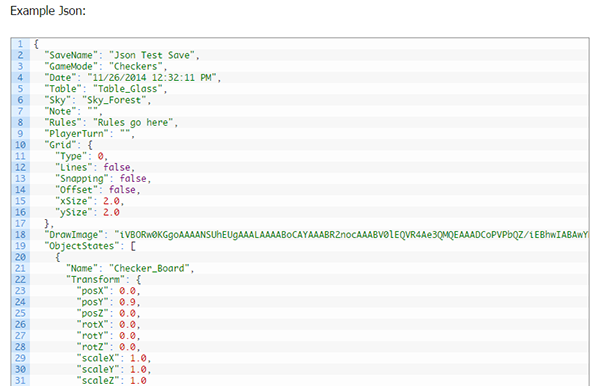Click the "Example Json:" heading text

48,11
